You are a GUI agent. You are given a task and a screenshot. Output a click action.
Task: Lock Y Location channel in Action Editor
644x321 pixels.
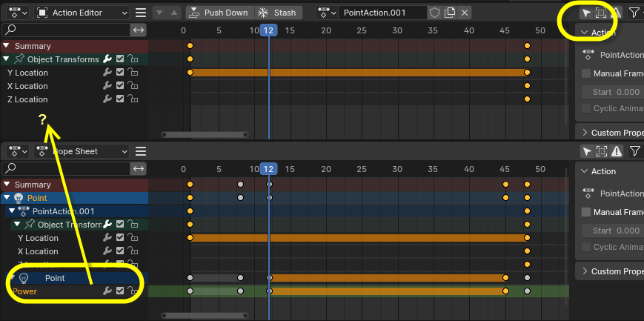point(132,73)
